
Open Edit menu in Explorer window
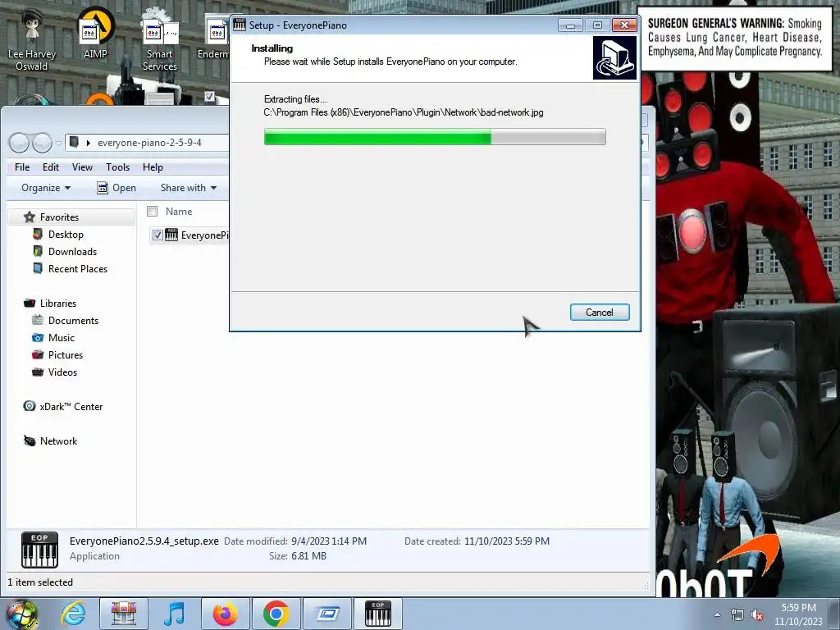pos(51,167)
